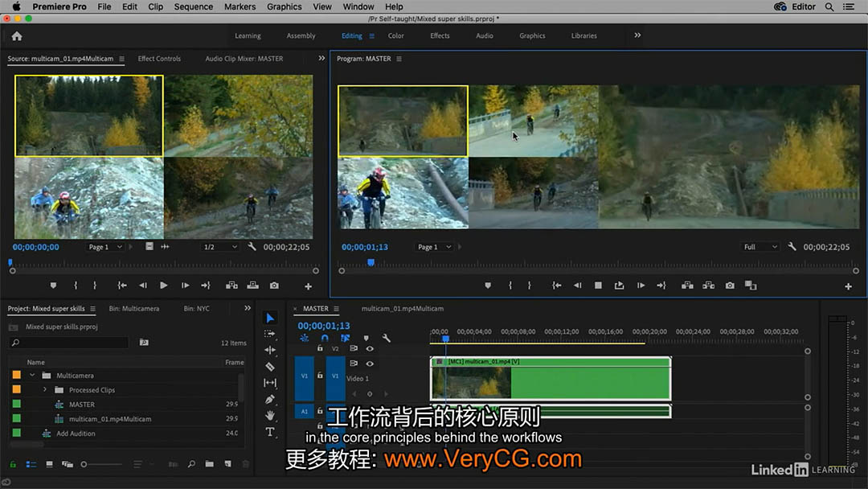Show hidden Project panel tabs chevron

248,308
